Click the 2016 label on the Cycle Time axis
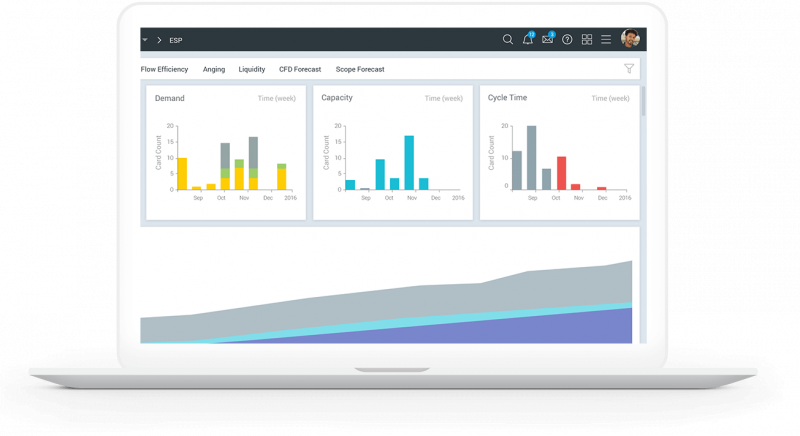Image resolution: width=800 pixels, height=436 pixels. coord(625,198)
